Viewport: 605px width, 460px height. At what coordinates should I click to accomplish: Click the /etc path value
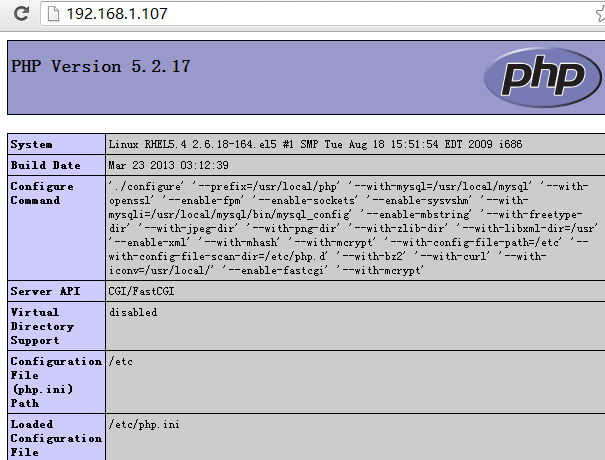121,361
